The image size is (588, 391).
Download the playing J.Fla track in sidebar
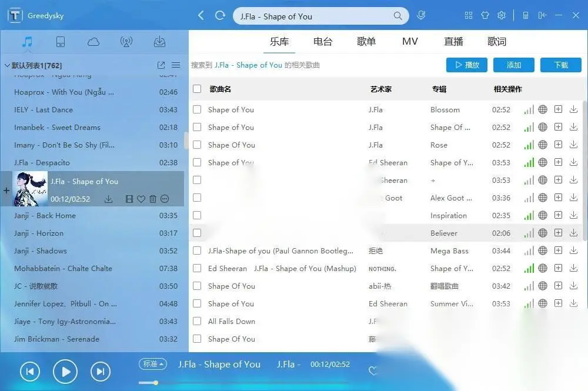[108, 199]
